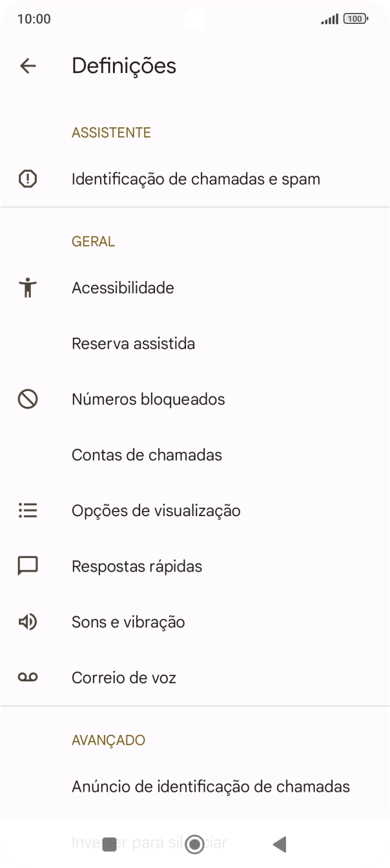
Task: Open Opções de visualização
Action: [x=156, y=510]
